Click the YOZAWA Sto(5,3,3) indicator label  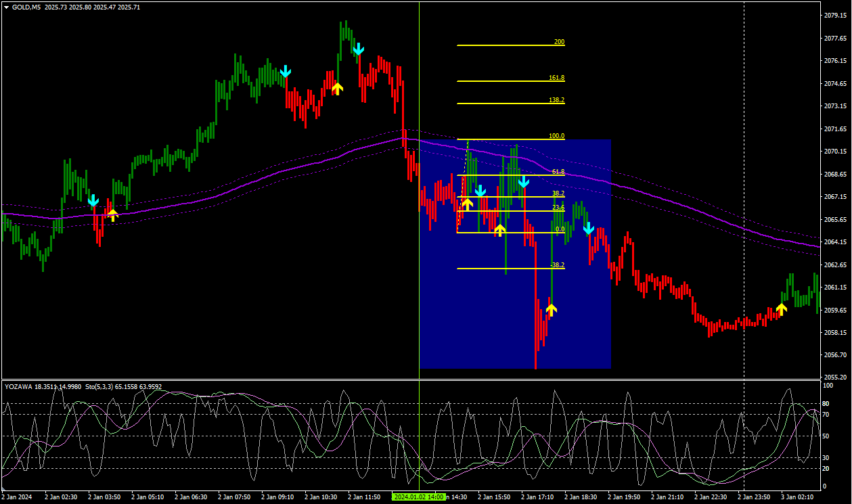(x=83, y=387)
